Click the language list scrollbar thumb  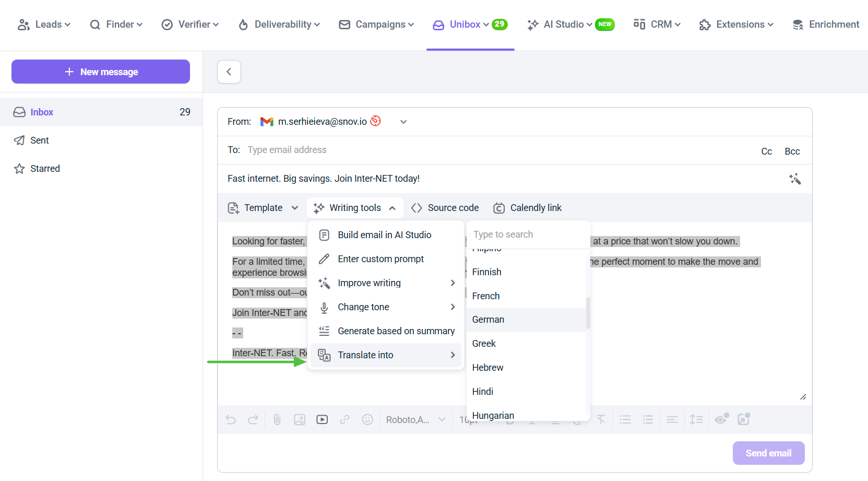588,313
